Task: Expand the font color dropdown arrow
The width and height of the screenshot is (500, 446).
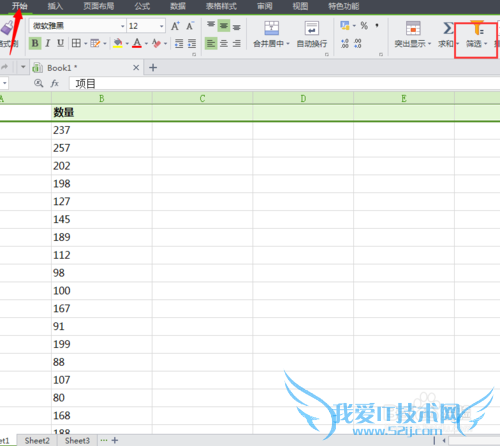Action: pos(146,44)
